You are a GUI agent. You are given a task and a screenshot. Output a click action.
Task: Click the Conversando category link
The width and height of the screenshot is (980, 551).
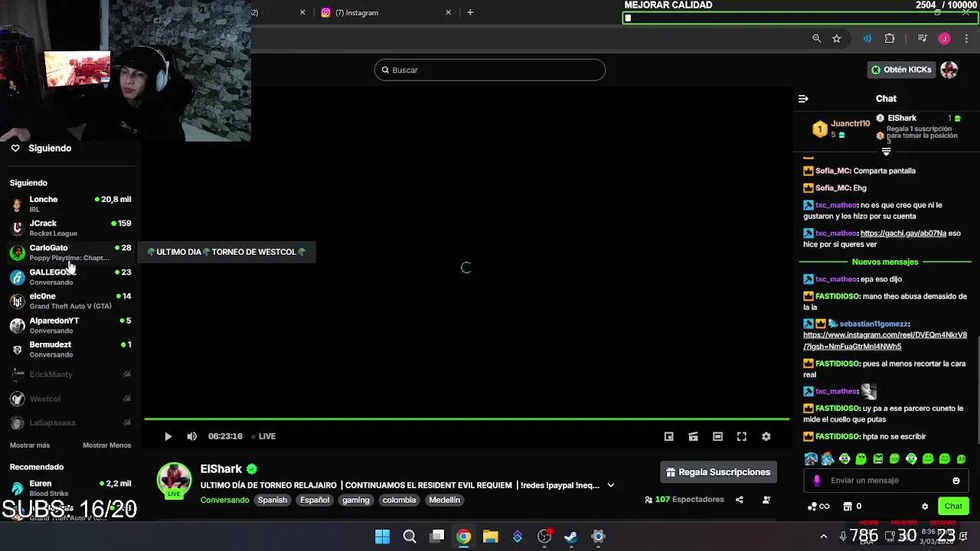[224, 500]
